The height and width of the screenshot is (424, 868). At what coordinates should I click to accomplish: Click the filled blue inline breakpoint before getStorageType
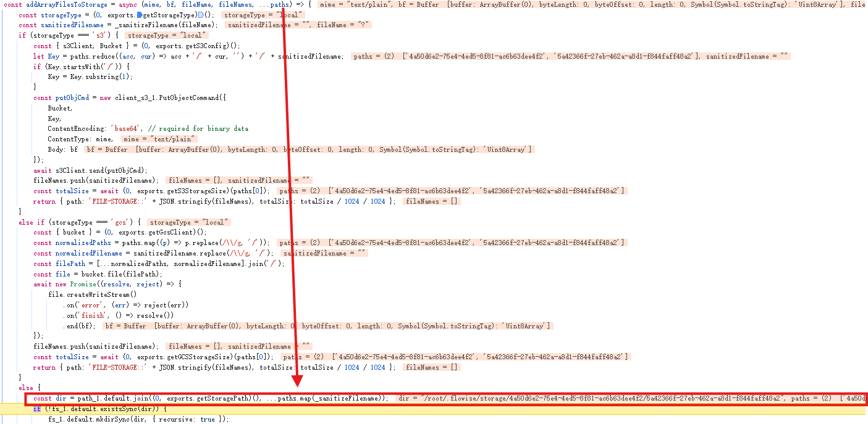140,15
